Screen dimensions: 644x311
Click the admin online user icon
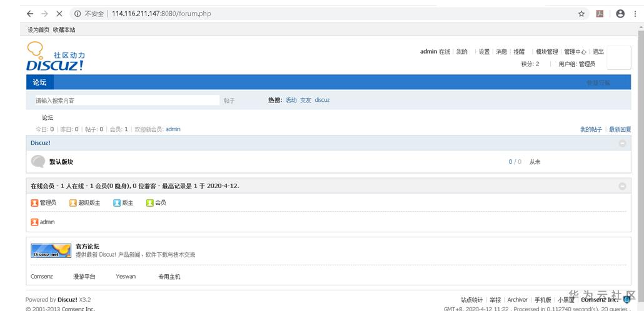[34, 222]
